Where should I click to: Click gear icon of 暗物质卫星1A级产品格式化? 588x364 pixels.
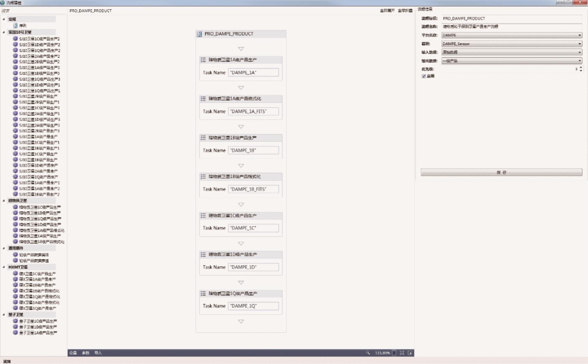coord(15,230)
